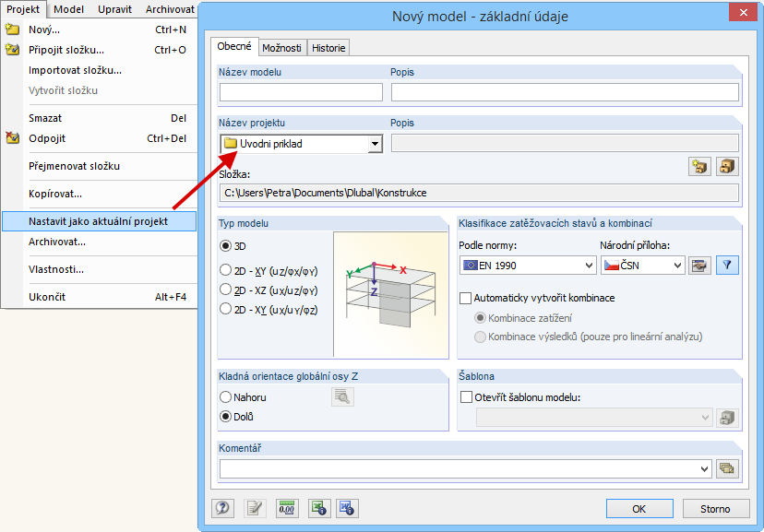
Task: Click the units and decimal places icon
Action: click(x=287, y=509)
